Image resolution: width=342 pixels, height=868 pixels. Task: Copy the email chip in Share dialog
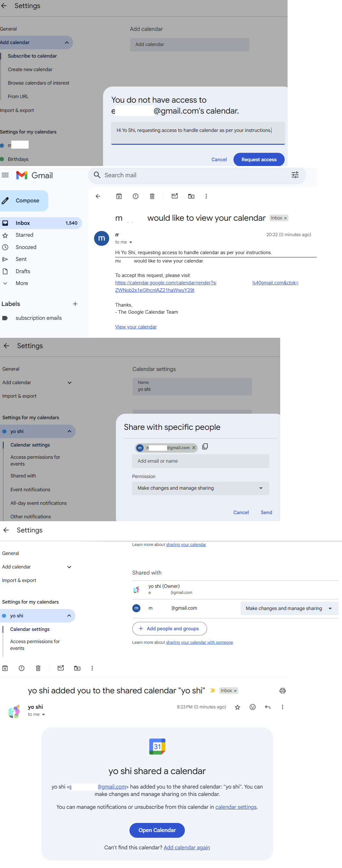tap(205, 447)
